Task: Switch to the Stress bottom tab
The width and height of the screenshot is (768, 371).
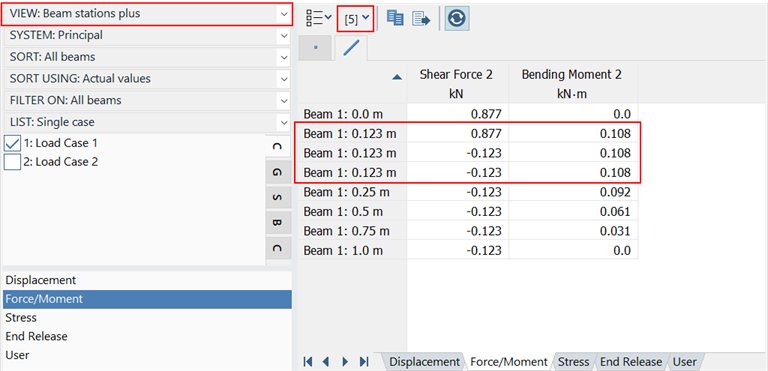Action: click(x=574, y=362)
